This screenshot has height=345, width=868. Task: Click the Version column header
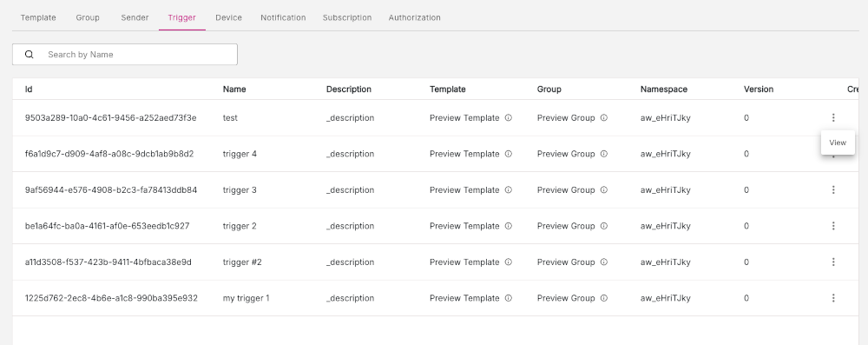(x=759, y=90)
